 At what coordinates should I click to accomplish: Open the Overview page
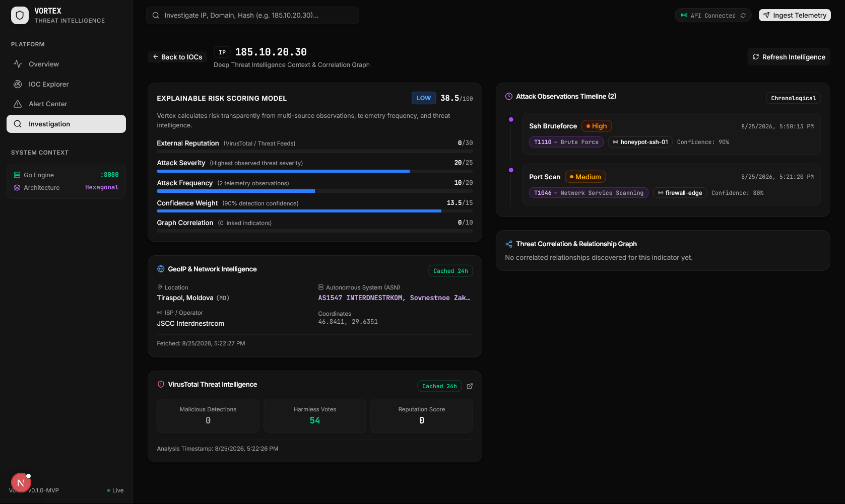[x=66, y=64]
